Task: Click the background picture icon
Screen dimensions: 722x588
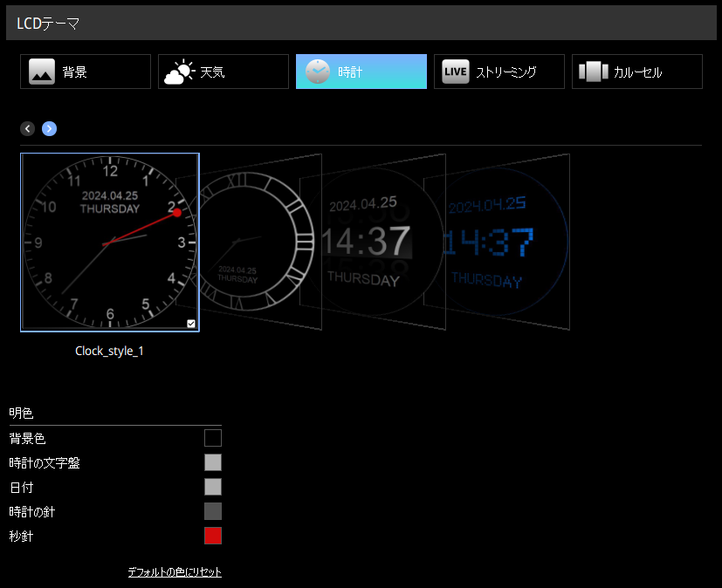Action: [42, 72]
